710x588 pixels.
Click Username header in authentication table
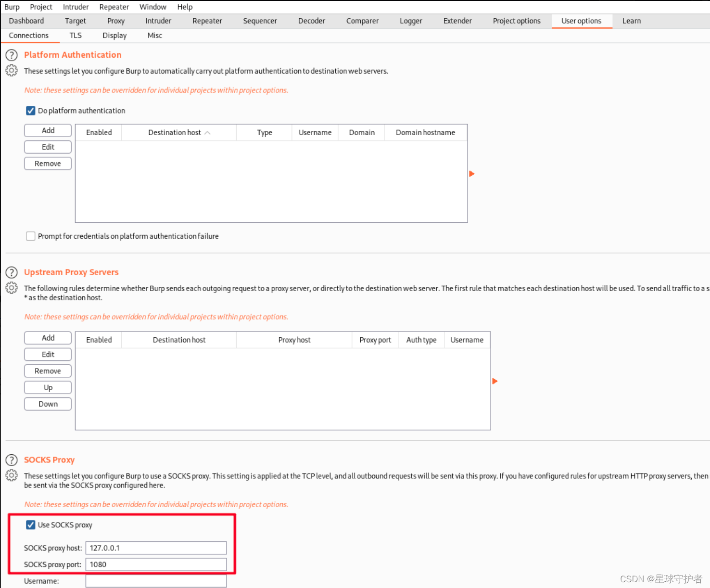(315, 133)
